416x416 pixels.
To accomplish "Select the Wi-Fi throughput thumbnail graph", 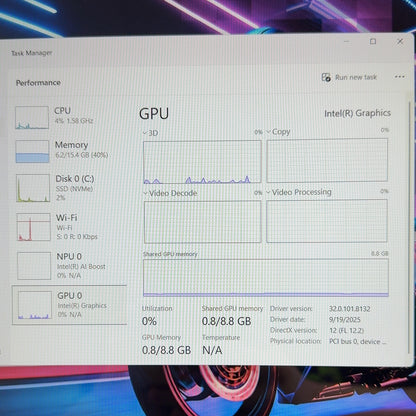I will [34, 227].
